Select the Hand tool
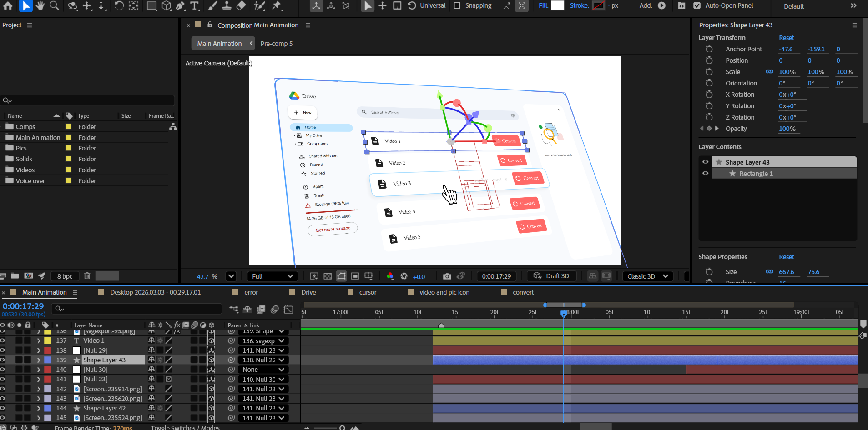The width and height of the screenshot is (868, 430). pos(40,5)
